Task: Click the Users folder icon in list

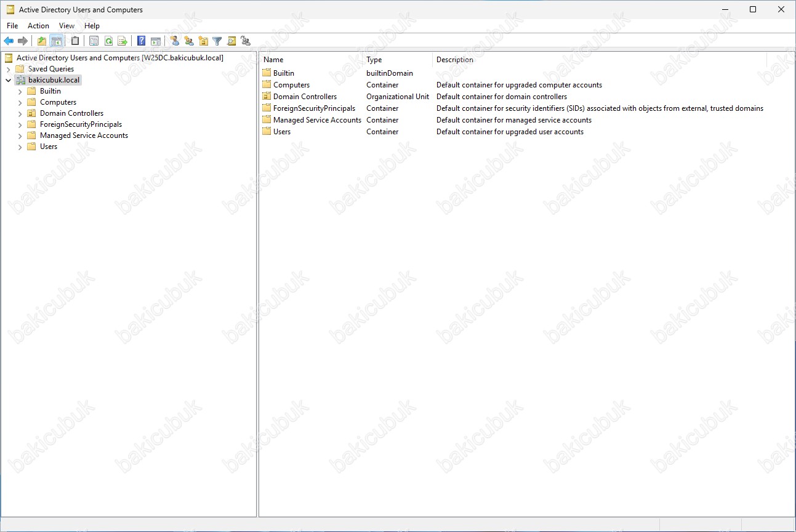Action: (x=267, y=131)
